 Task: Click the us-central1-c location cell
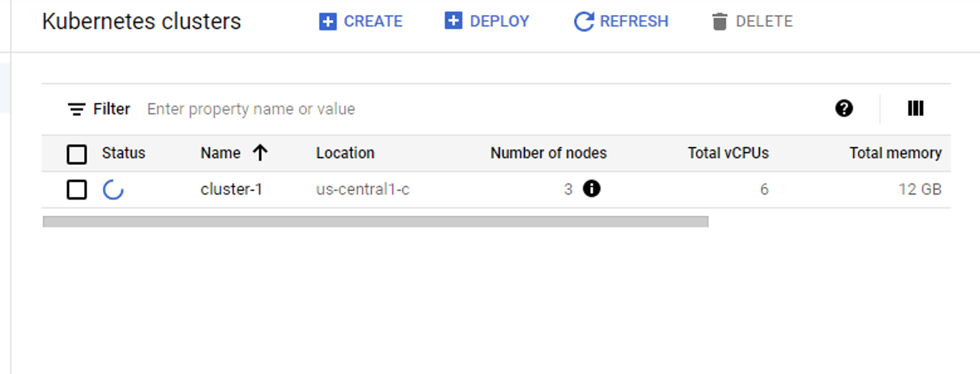pyautogui.click(x=362, y=189)
